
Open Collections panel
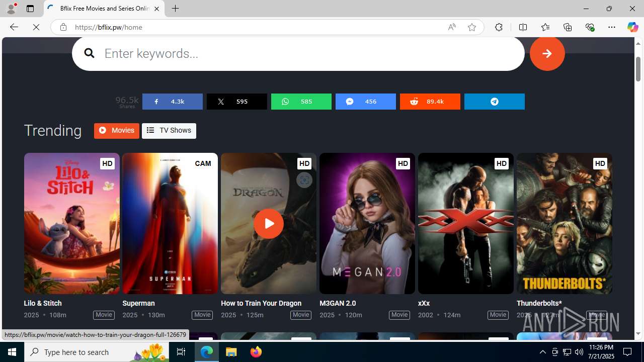(x=568, y=27)
